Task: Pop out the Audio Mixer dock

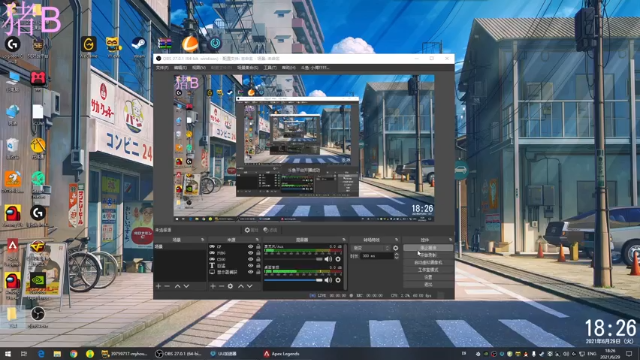Action: (x=344, y=240)
